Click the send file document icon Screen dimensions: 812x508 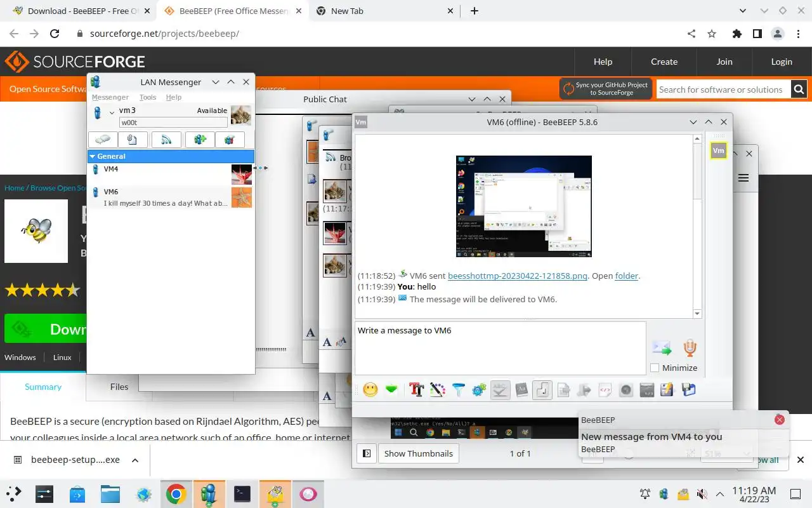pos(563,390)
